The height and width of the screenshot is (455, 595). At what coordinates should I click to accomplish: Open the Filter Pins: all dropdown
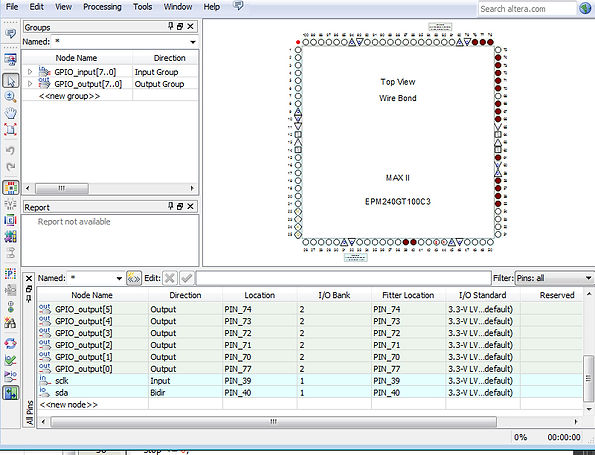click(554, 278)
